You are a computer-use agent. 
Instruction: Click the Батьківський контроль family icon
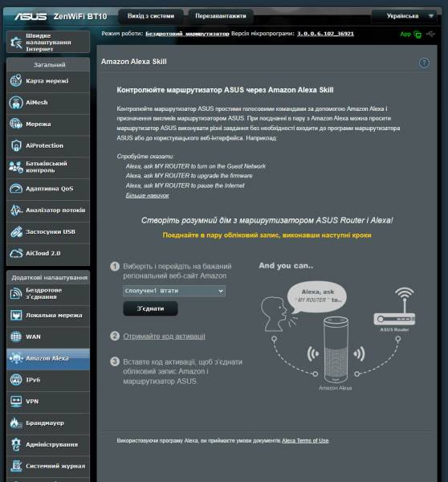tap(16, 167)
